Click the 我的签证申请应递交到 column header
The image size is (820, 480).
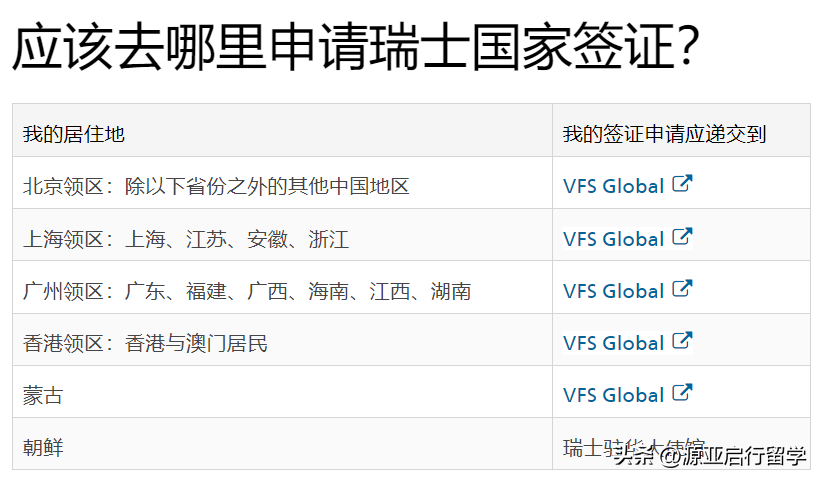click(664, 134)
